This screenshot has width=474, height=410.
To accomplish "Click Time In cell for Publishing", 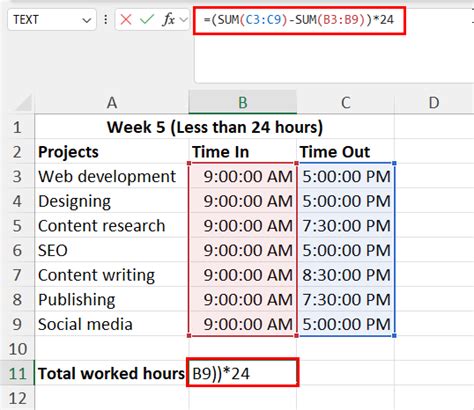I will click(x=243, y=300).
